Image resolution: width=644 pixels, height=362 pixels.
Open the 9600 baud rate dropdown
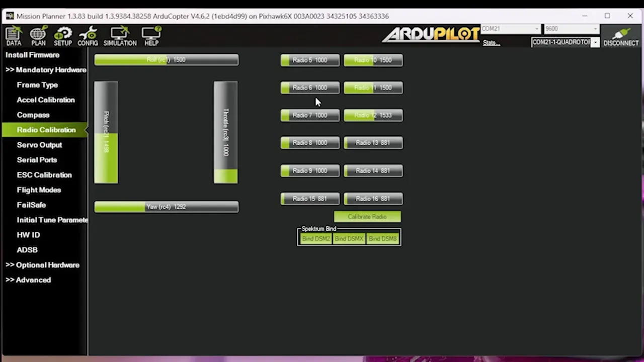(572, 29)
